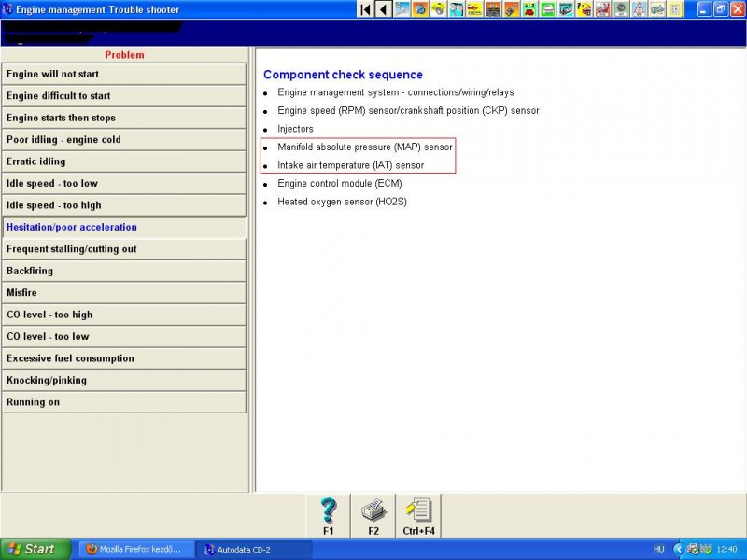Open help with the F1 question mark button
Viewport: 747px width, 560px height.
(x=329, y=516)
